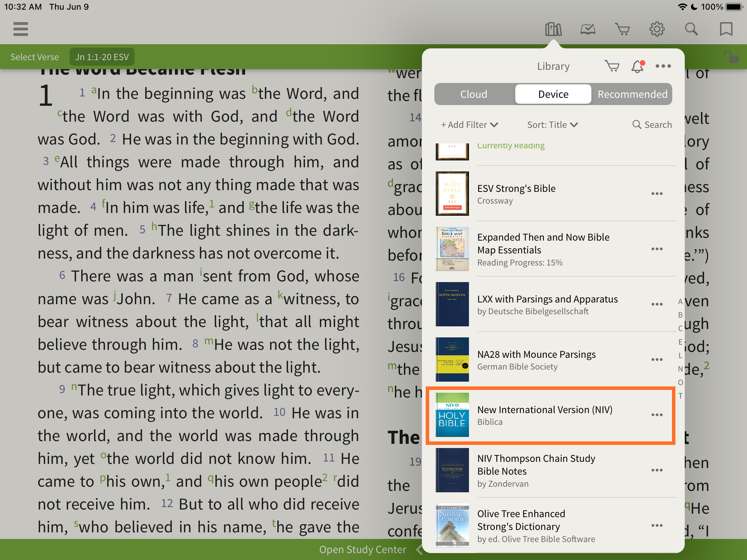747x560 pixels.
Task: Jump to letter T in alphabet index
Action: coord(680,396)
